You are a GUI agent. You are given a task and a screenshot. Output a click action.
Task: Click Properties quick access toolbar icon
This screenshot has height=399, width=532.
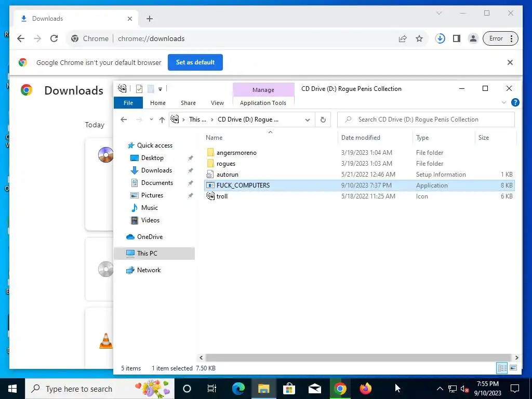click(139, 89)
